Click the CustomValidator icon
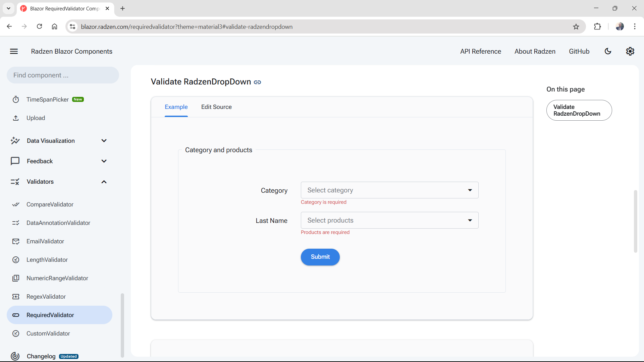The height and width of the screenshot is (362, 644). click(16, 334)
